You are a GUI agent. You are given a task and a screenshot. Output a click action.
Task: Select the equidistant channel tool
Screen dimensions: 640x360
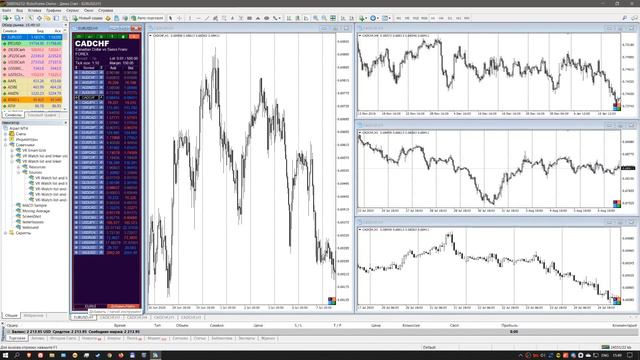point(216,18)
